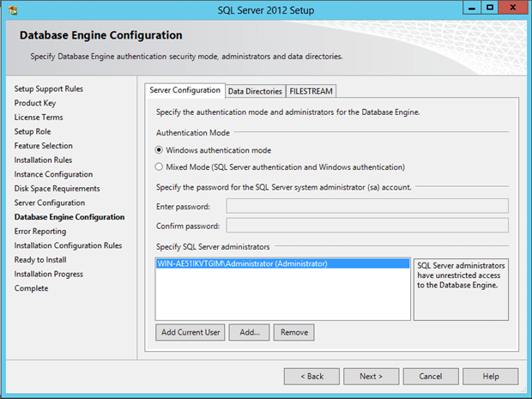Image resolution: width=532 pixels, height=399 pixels.
Task: Click Setup Role step in sidebar
Action: 33,131
